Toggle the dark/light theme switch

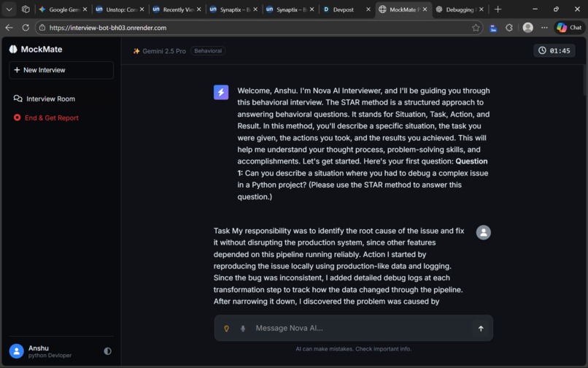click(x=108, y=351)
